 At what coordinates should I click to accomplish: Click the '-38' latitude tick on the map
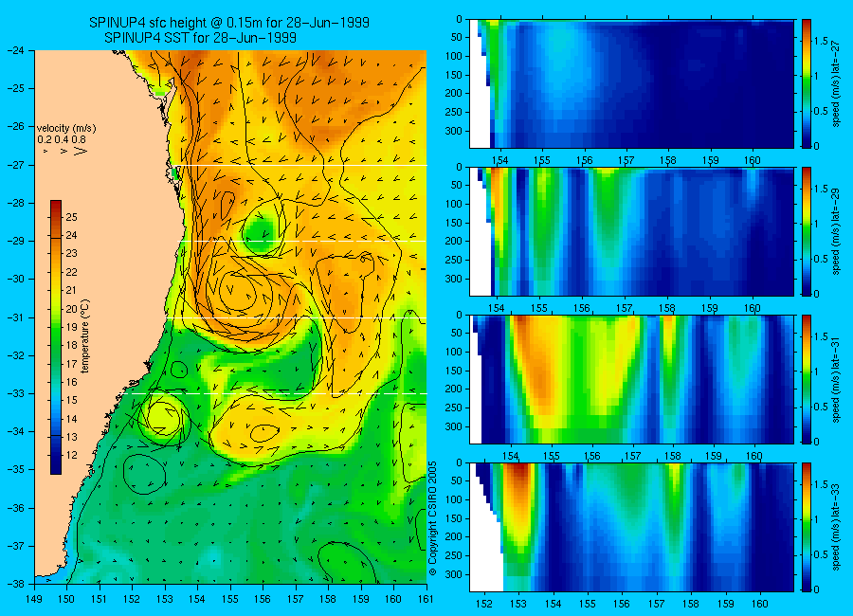coord(15,584)
